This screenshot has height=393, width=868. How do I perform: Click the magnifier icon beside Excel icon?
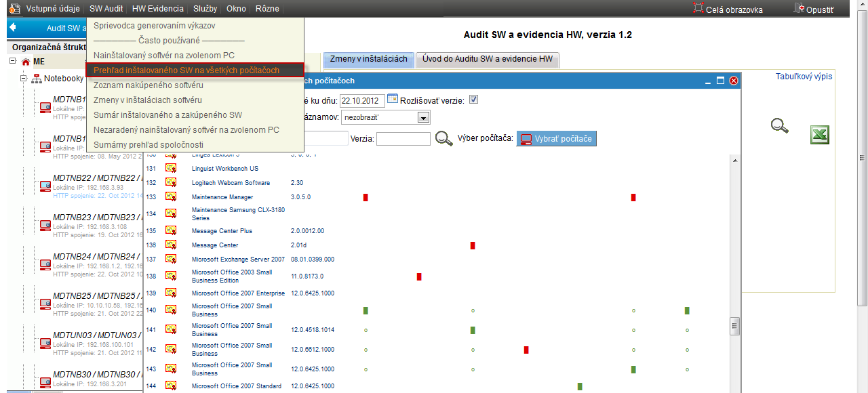click(x=780, y=125)
